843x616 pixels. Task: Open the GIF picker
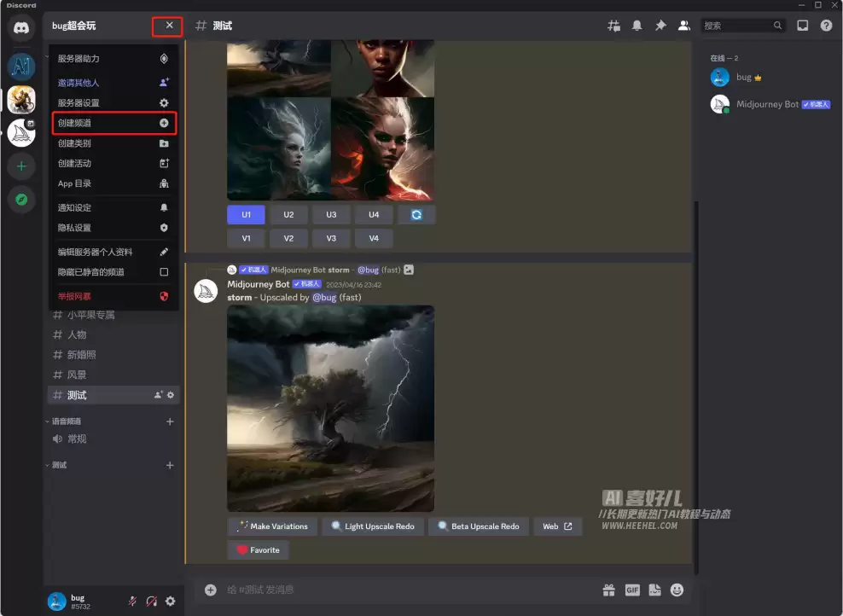point(632,590)
